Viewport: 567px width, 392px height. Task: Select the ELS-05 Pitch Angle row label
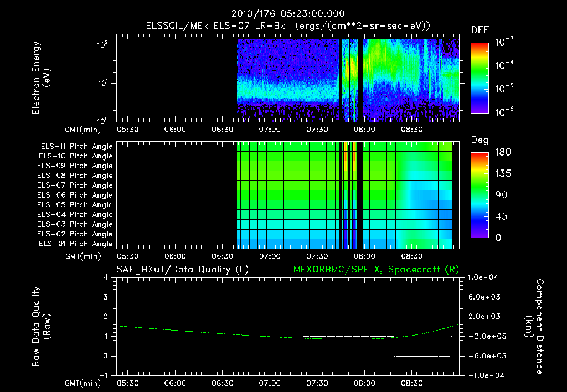[75, 205]
